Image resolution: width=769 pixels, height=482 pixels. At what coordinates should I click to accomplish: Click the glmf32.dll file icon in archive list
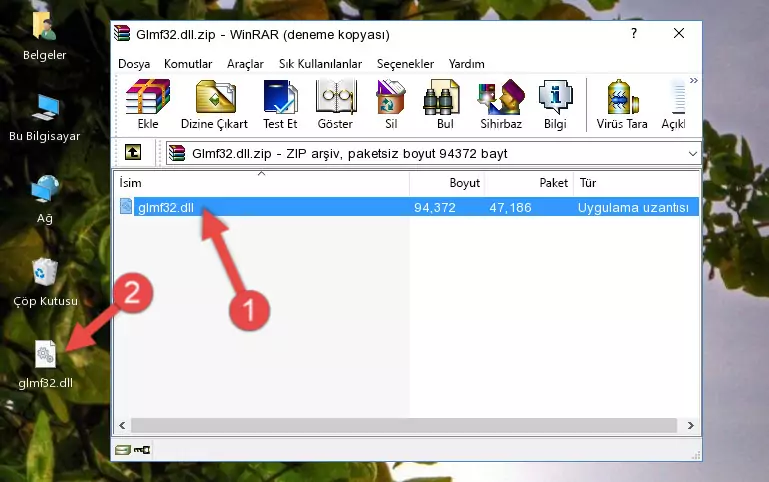click(x=126, y=206)
